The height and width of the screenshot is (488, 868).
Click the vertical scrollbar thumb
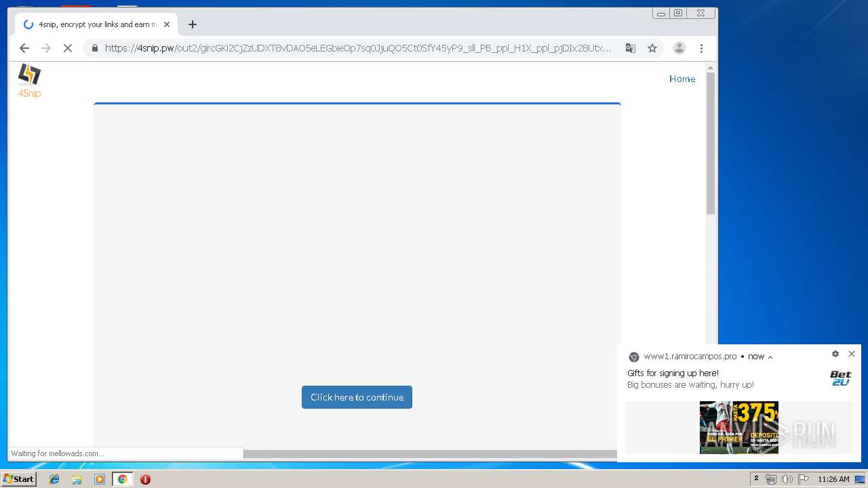pyautogui.click(x=711, y=143)
